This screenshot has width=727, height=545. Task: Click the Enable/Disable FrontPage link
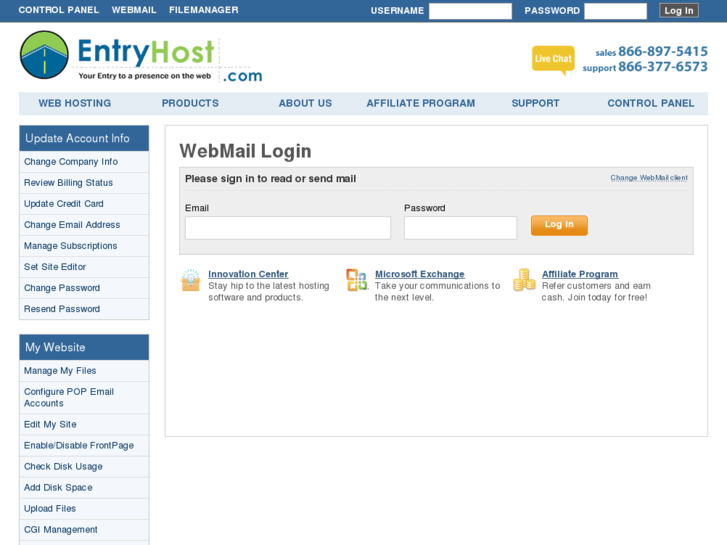[x=79, y=446]
